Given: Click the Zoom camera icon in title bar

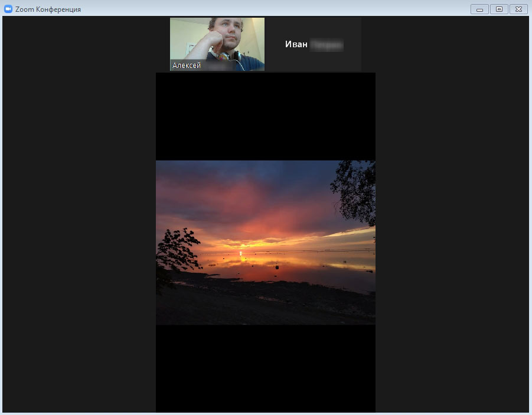Looking at the screenshot, I should coord(8,9).
